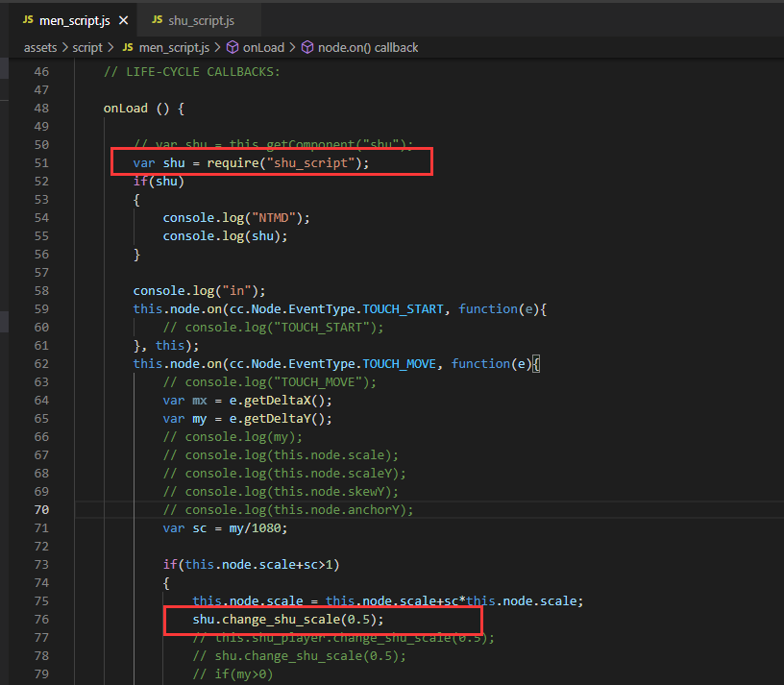Click the commented if(my>0) line

[233, 674]
